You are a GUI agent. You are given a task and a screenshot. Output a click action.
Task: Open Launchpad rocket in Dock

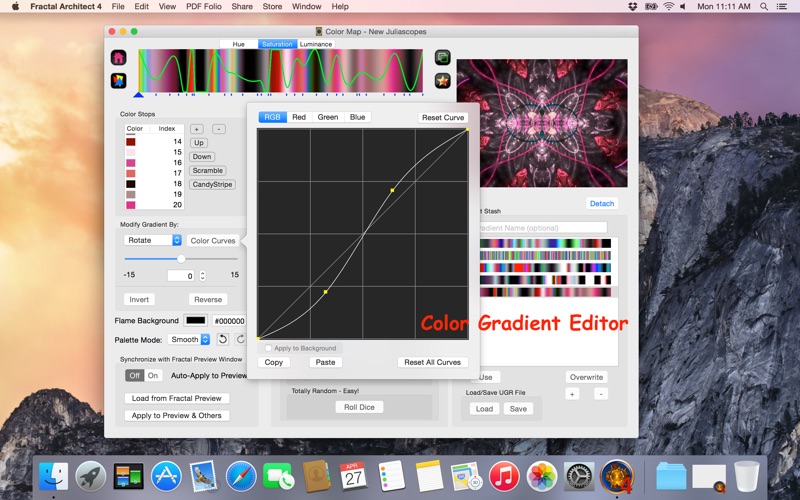point(90,477)
